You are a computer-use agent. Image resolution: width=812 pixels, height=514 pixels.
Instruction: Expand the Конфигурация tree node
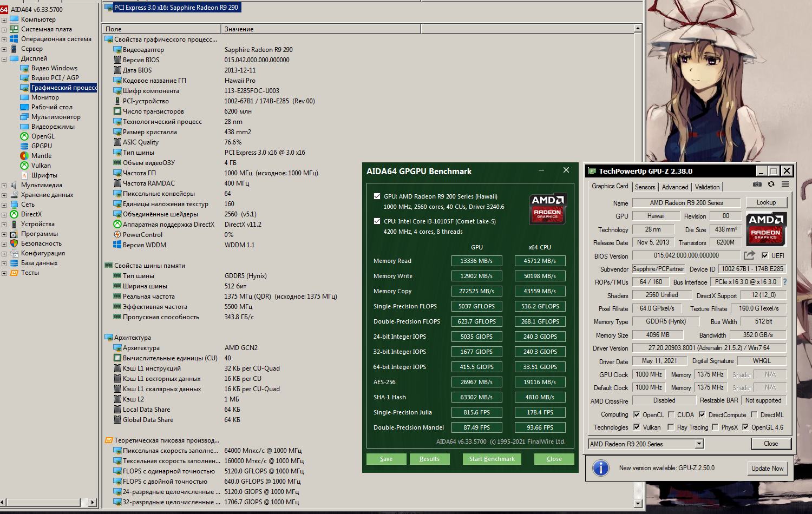tap(4, 253)
